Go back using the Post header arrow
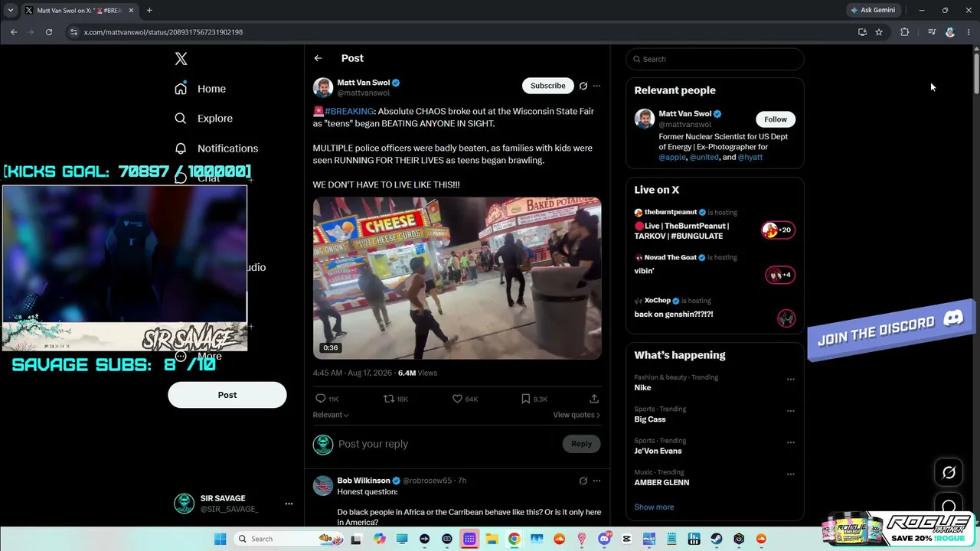Screen dimensions: 980x551 click(318, 58)
